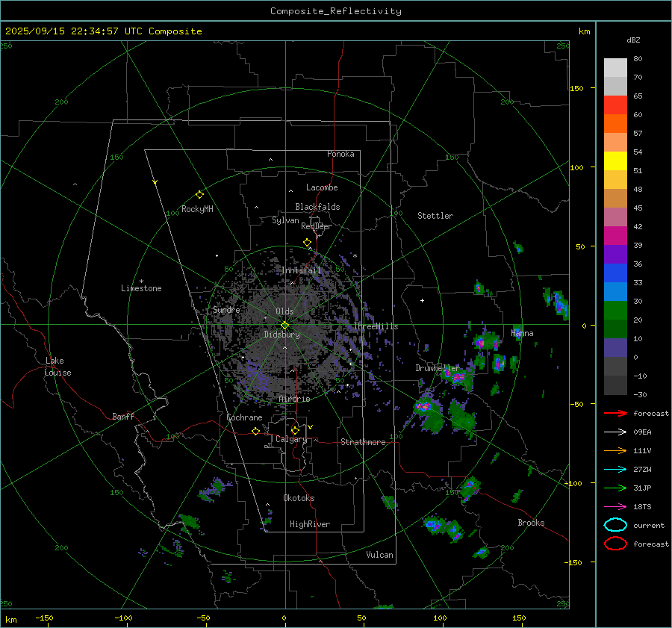Click the asterisk marker northeast of Innisfail
This screenshot has height=628, width=672.
pyautogui.click(x=355, y=256)
